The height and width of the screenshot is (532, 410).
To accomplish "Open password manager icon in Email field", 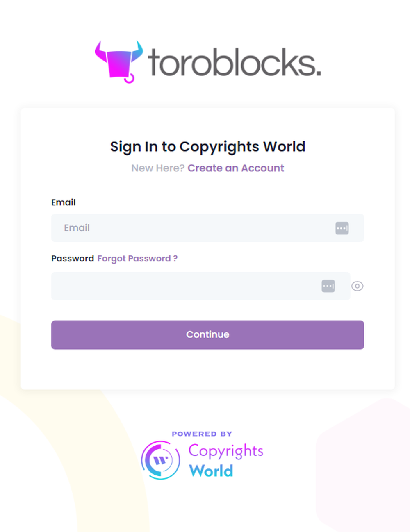I will click(342, 228).
